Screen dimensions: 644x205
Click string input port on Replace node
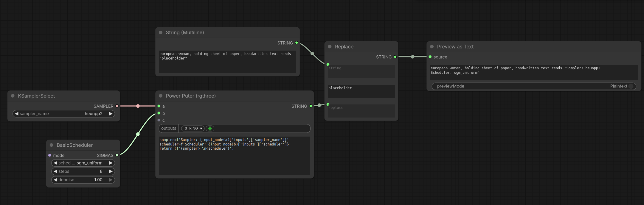click(328, 64)
